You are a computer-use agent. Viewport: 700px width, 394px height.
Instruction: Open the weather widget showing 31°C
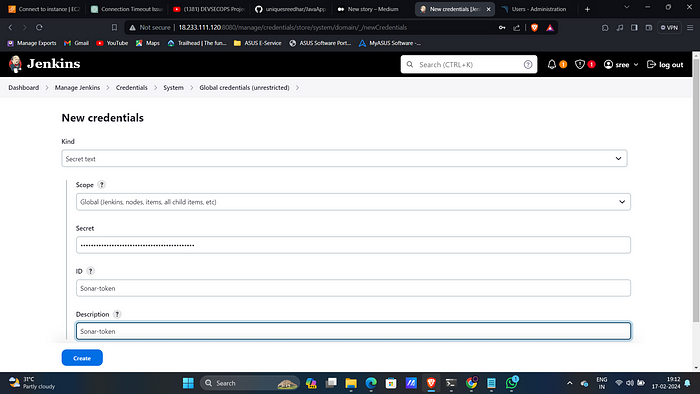point(32,383)
